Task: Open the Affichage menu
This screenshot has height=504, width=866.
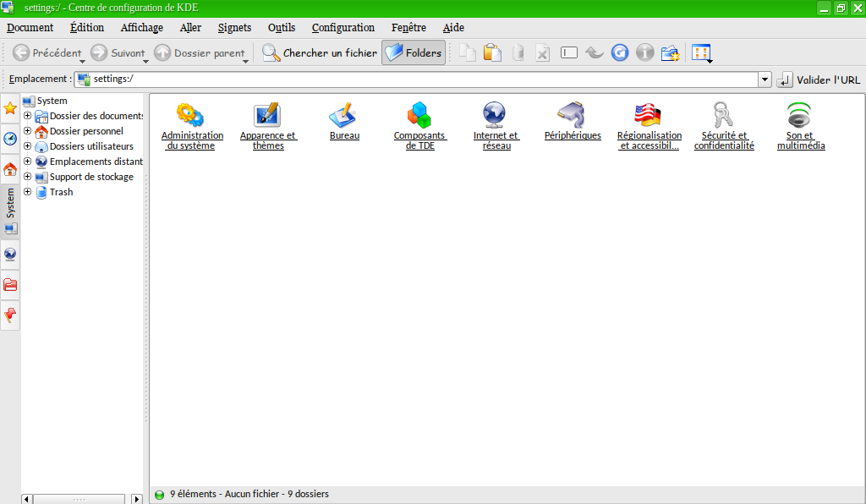Action: tap(142, 28)
